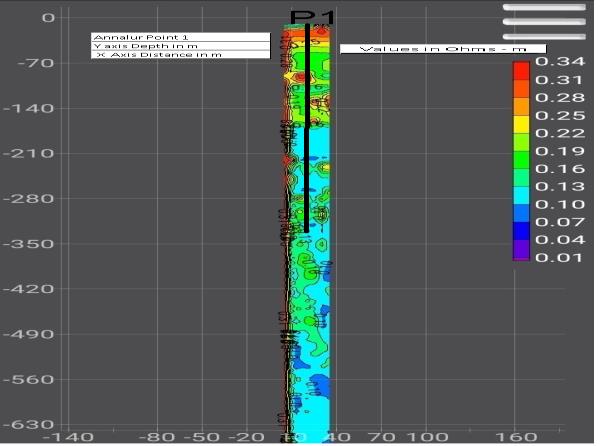The image size is (601, 446).
Task: Pick the yellow 0.25 legend swatch
Action: tap(520, 116)
